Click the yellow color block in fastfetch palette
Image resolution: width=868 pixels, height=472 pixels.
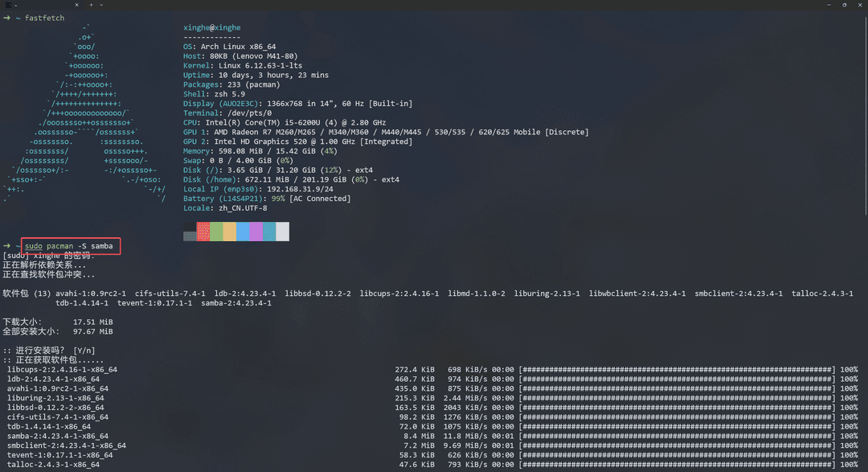click(x=230, y=232)
